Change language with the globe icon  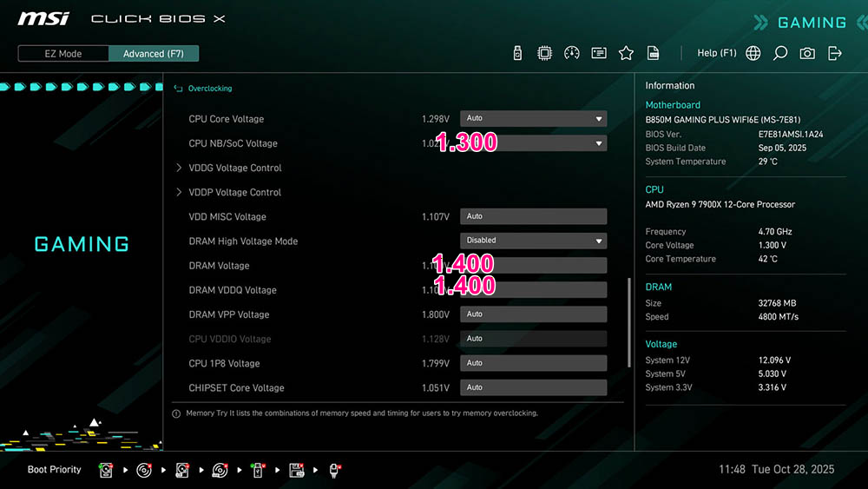pos(753,53)
